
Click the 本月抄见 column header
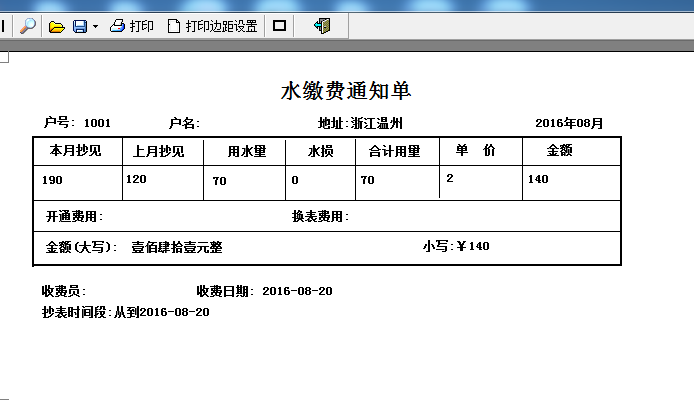tap(75, 150)
